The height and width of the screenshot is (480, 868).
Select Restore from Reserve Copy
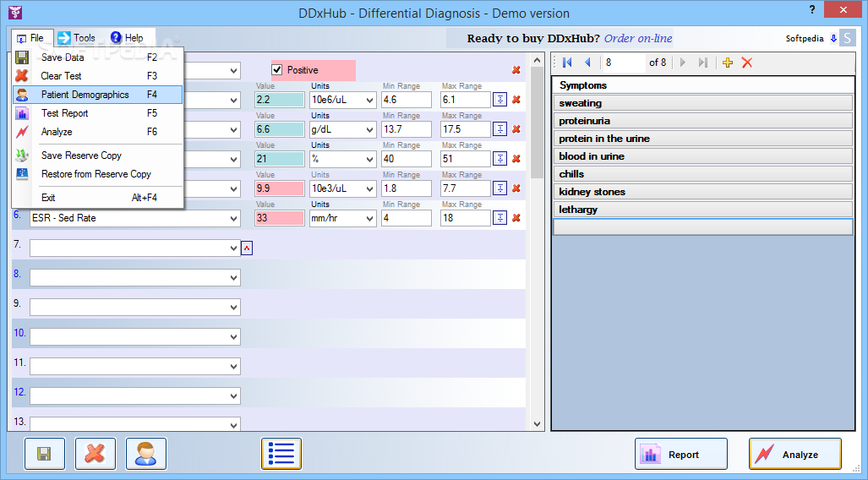pos(98,174)
